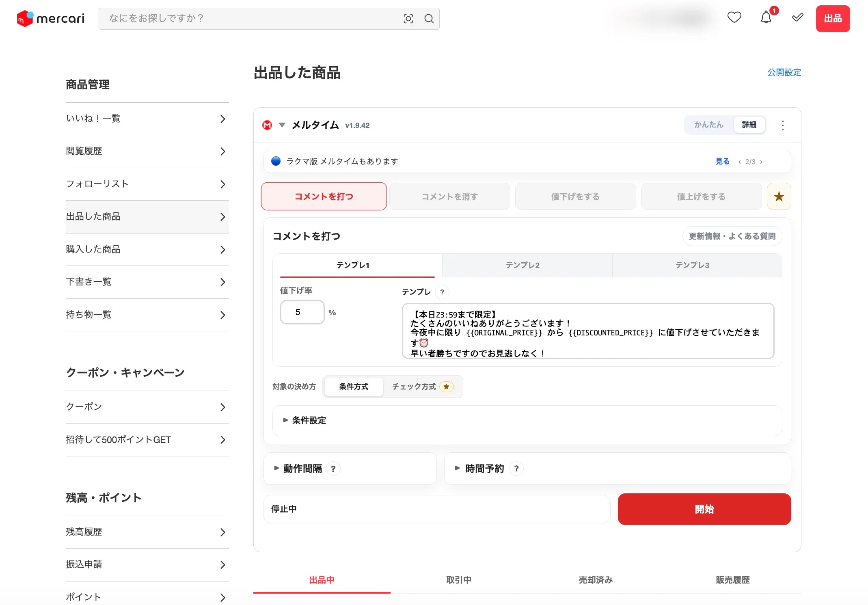Switch to かんたん mode
Image resolution: width=868 pixels, height=605 pixels.
709,125
